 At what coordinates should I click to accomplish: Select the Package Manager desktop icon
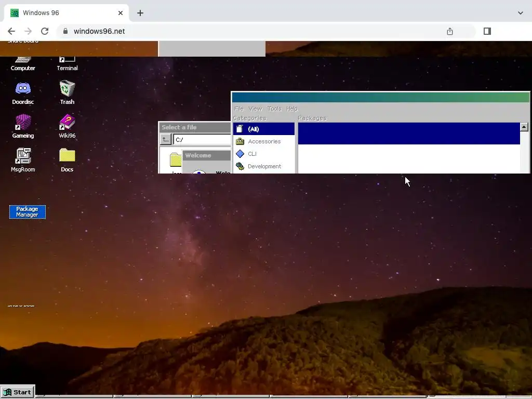28,212
